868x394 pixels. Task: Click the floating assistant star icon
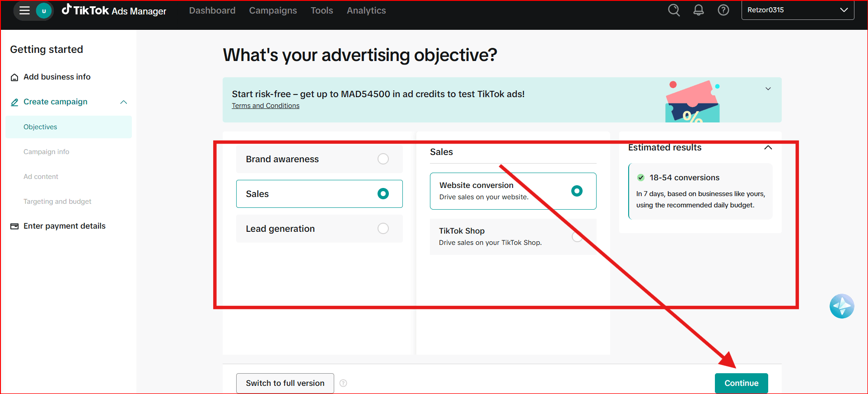(841, 306)
